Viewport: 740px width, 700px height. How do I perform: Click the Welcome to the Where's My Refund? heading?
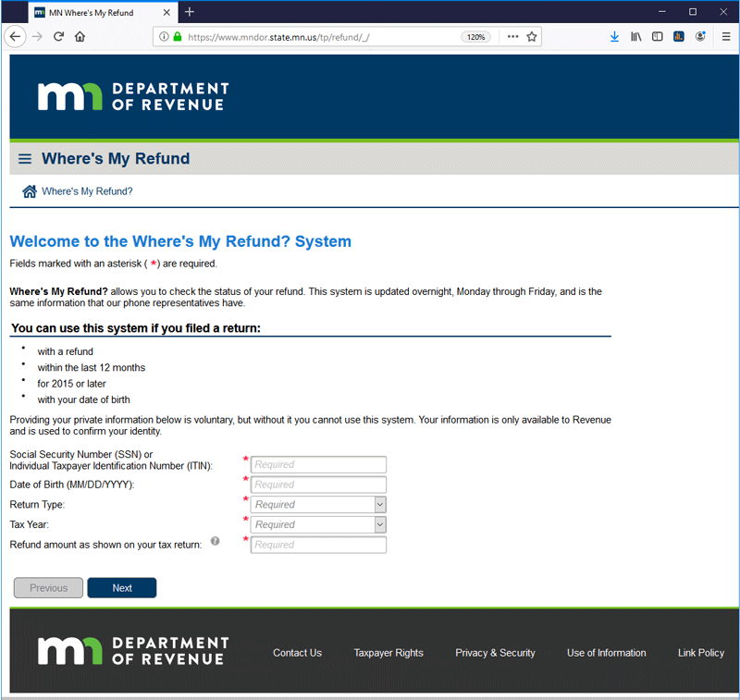180,241
